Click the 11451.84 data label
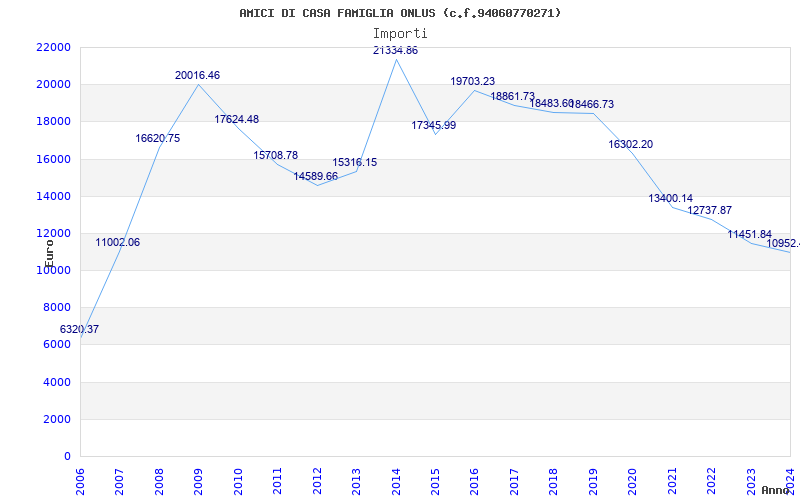Image resolution: width=800 pixels, height=500 pixels. point(749,235)
